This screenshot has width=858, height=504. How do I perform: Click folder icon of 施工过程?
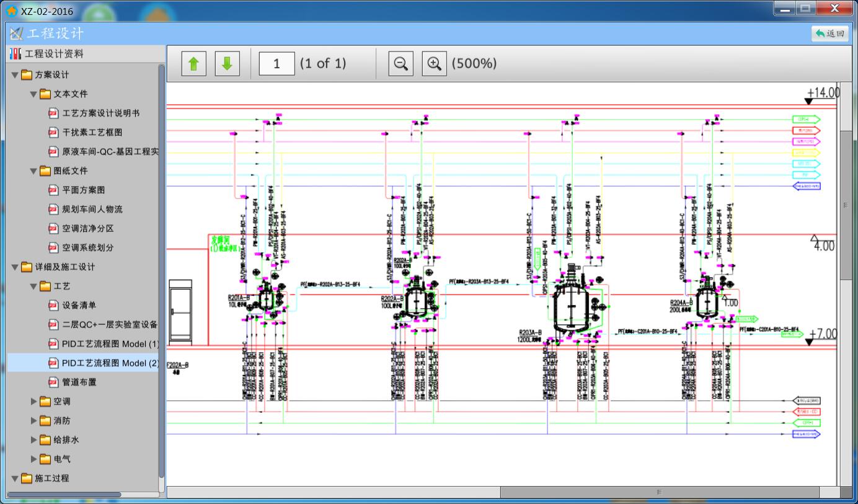(26, 479)
